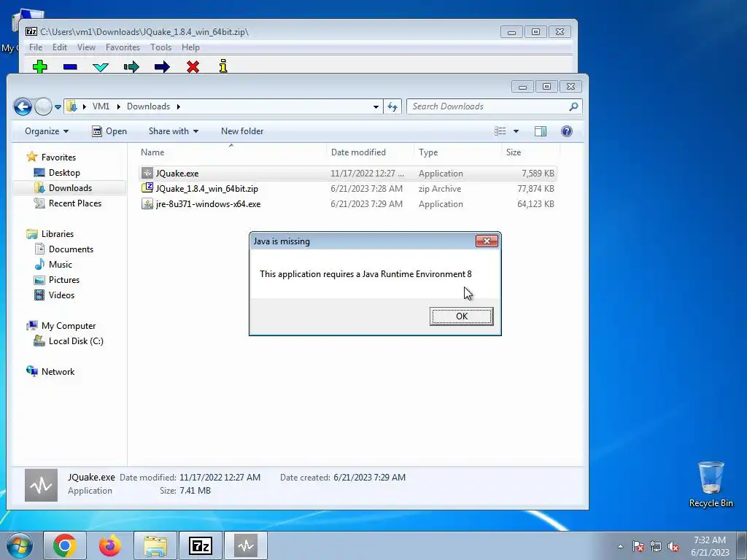
Task: Click the refresh button next to address bar
Action: point(392,106)
